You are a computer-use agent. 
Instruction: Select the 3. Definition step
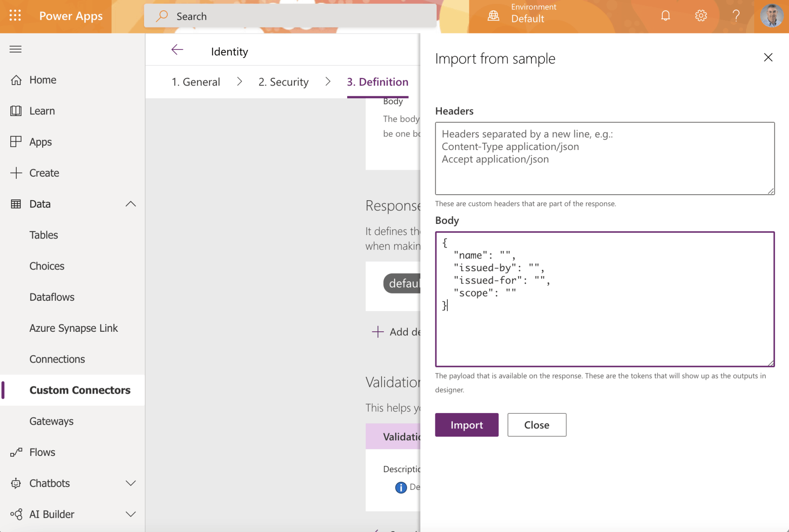pos(378,82)
